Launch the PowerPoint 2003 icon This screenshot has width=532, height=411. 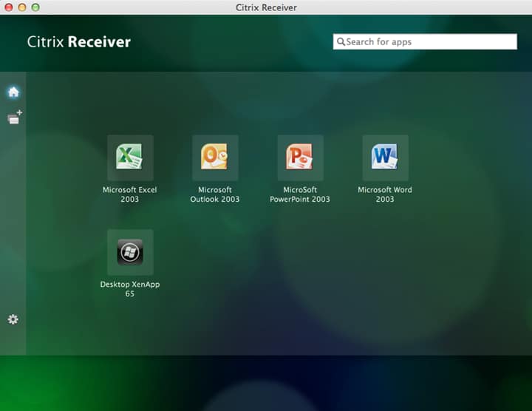click(300, 157)
